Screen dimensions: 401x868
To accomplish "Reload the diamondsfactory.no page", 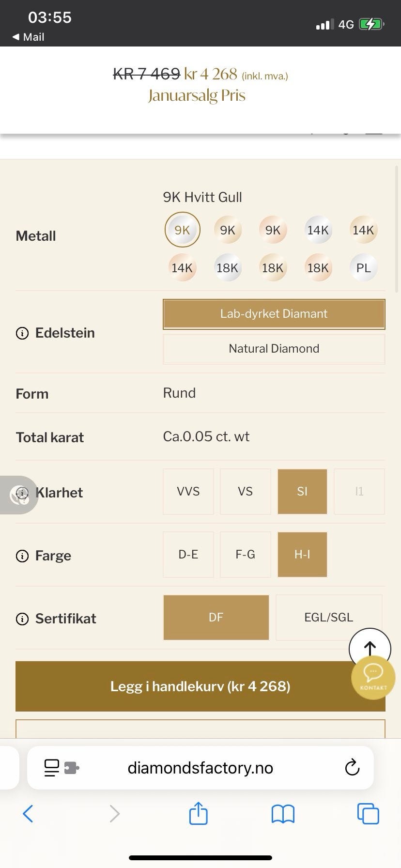I will 352,768.
